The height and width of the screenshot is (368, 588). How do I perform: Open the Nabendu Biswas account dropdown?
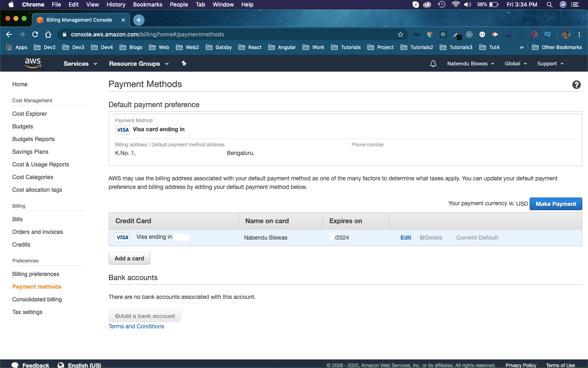click(x=470, y=64)
